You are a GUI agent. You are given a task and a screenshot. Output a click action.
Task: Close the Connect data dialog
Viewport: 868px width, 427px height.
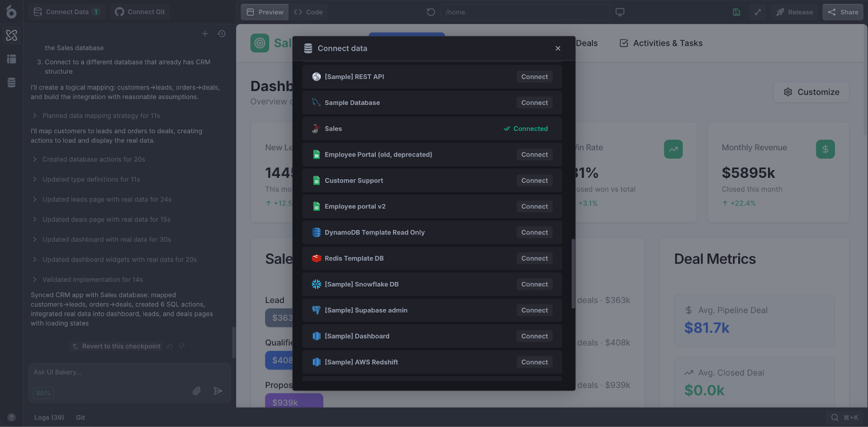click(558, 48)
